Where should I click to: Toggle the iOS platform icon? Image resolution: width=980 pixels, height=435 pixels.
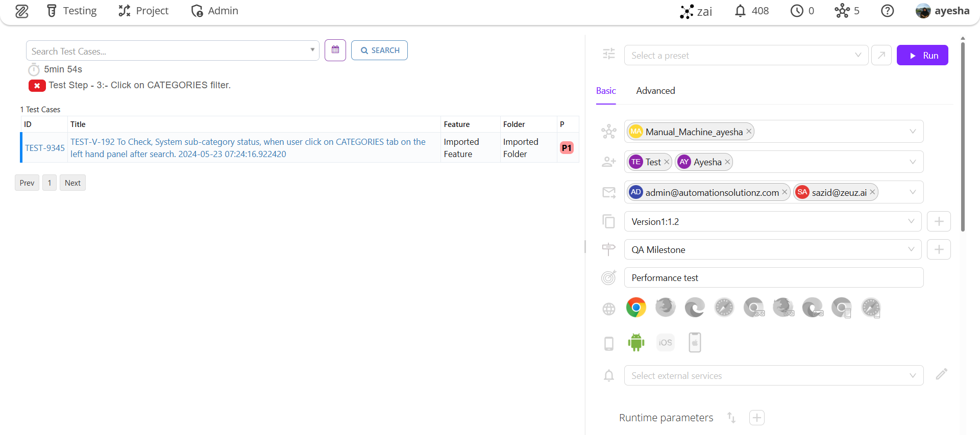pyautogui.click(x=665, y=342)
